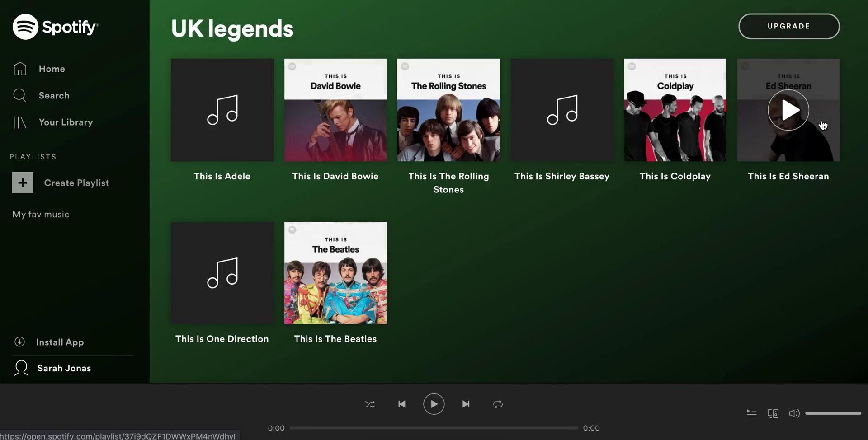The height and width of the screenshot is (440, 868).
Task: Toggle repeat mode
Action: [x=498, y=404]
